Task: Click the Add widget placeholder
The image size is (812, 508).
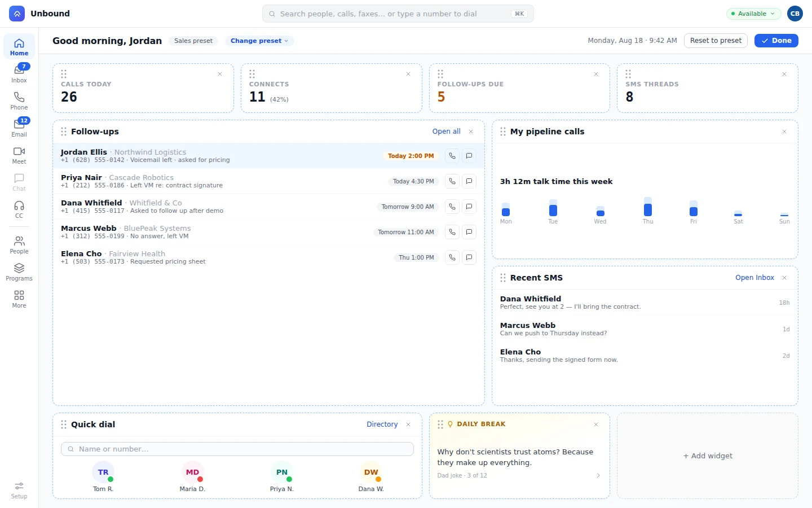Action: 708,456
